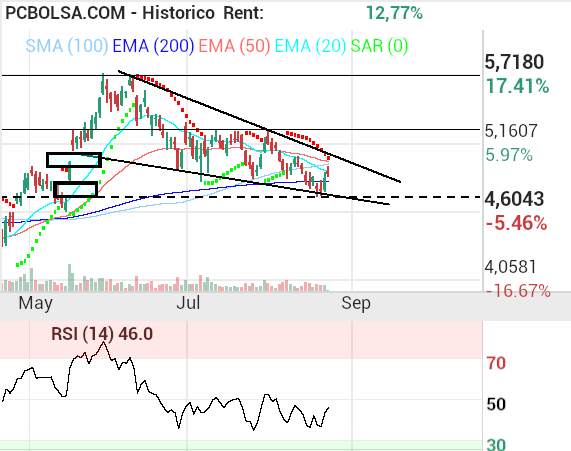Click the RSI 50 midline label

[x=496, y=404]
